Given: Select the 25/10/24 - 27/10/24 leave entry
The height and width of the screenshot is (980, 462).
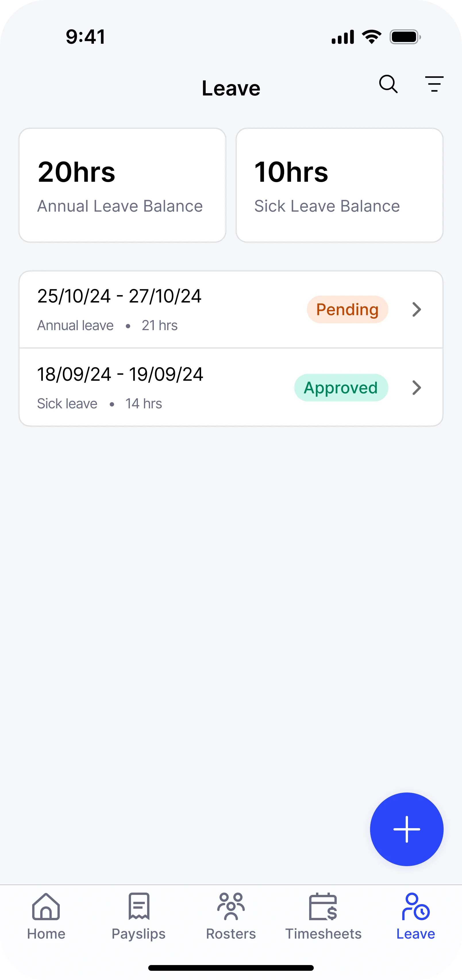Looking at the screenshot, I should pyautogui.click(x=152, y=309).
